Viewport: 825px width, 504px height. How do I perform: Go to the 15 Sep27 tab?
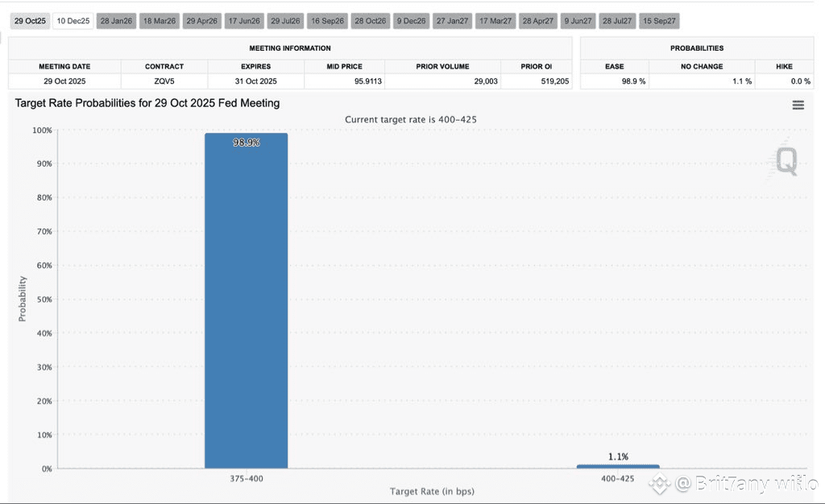(659, 21)
